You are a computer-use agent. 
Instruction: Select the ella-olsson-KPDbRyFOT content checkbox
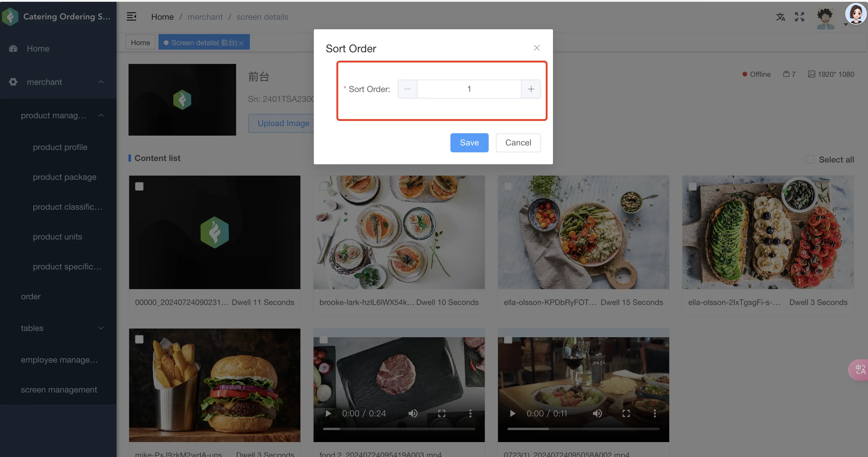pos(508,186)
